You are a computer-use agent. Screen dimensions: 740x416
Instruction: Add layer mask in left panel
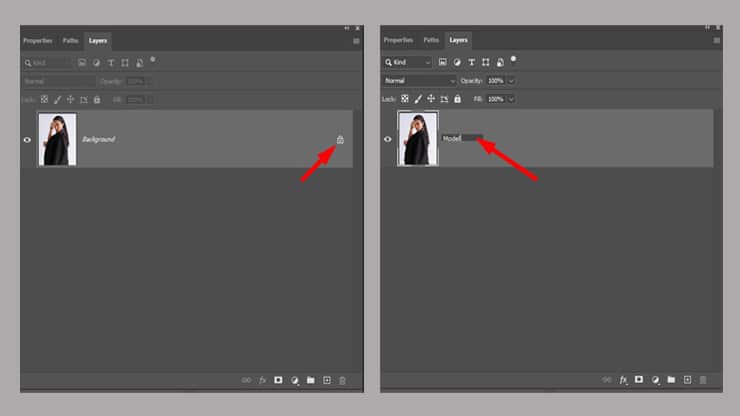coord(278,380)
